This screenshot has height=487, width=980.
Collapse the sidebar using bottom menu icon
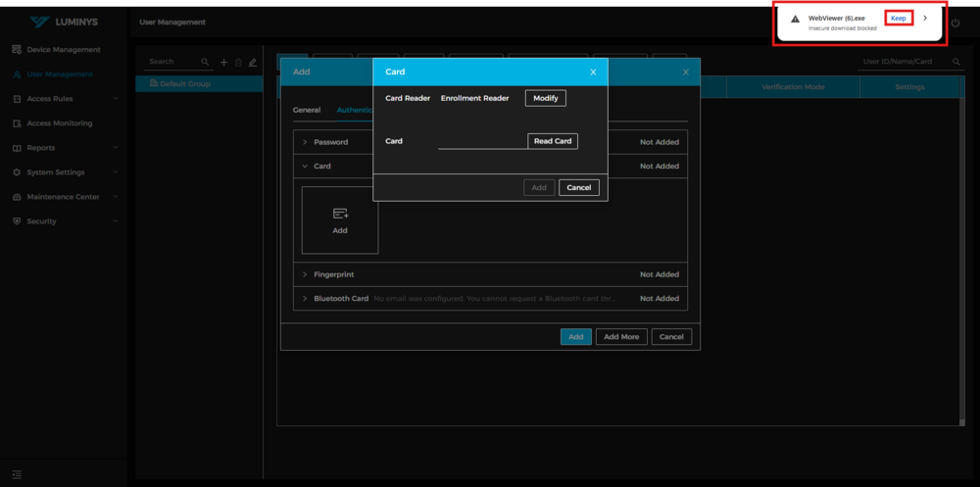[17, 474]
